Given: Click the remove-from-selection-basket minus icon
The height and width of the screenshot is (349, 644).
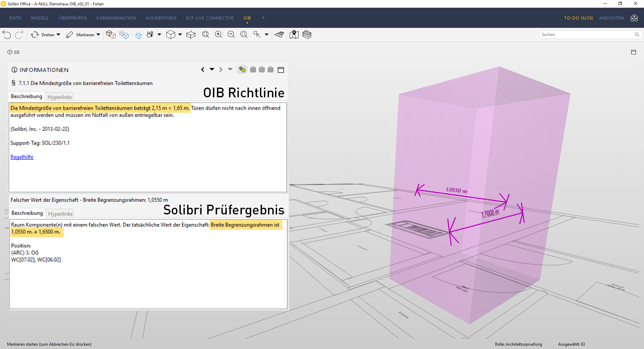Looking at the screenshot, I should (x=262, y=69).
